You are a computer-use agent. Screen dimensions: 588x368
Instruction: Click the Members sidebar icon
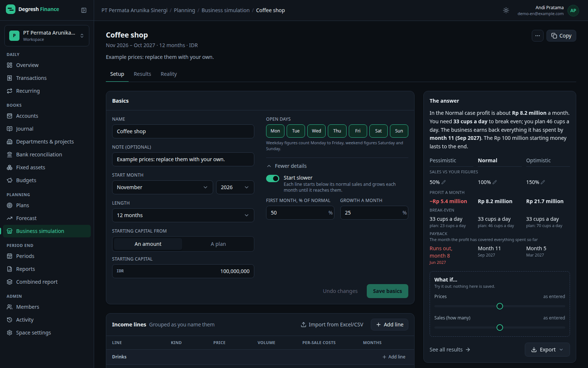coord(10,307)
